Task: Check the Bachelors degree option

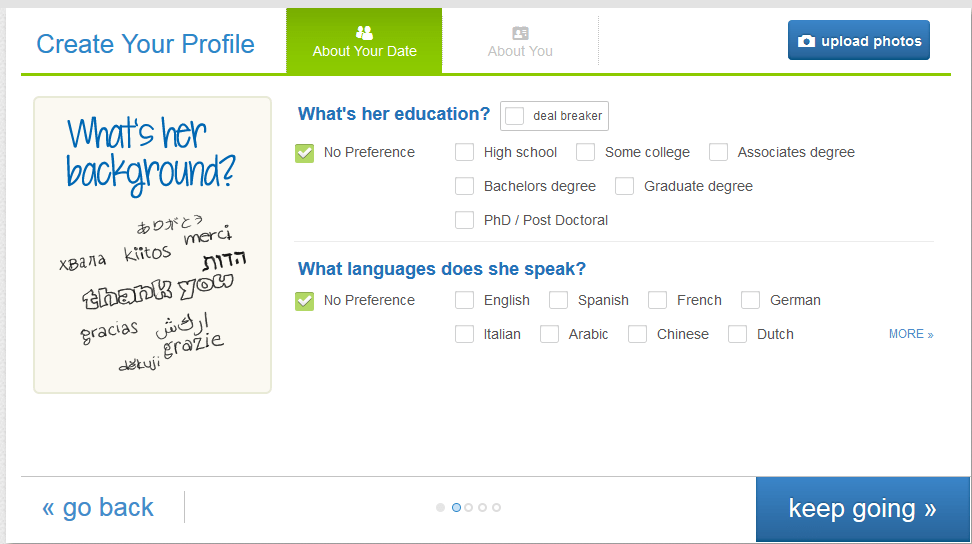Action: (x=464, y=186)
